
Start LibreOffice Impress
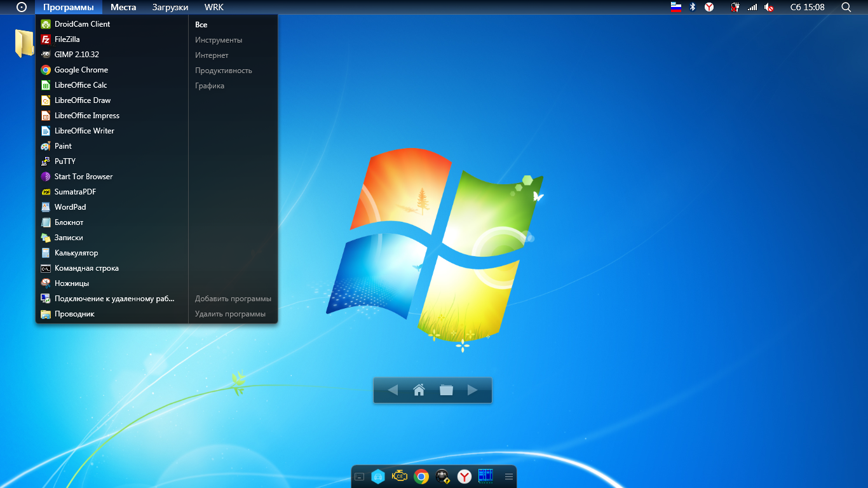coord(112,116)
